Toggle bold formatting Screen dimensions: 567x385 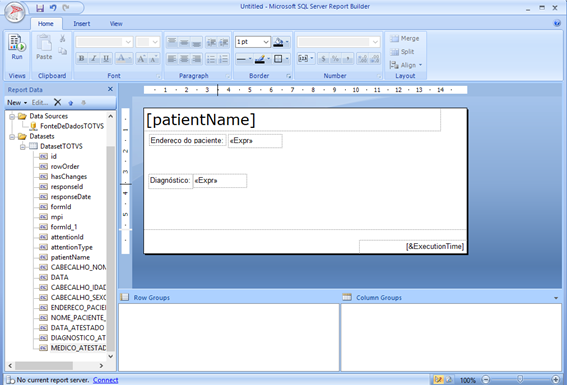pos(82,58)
